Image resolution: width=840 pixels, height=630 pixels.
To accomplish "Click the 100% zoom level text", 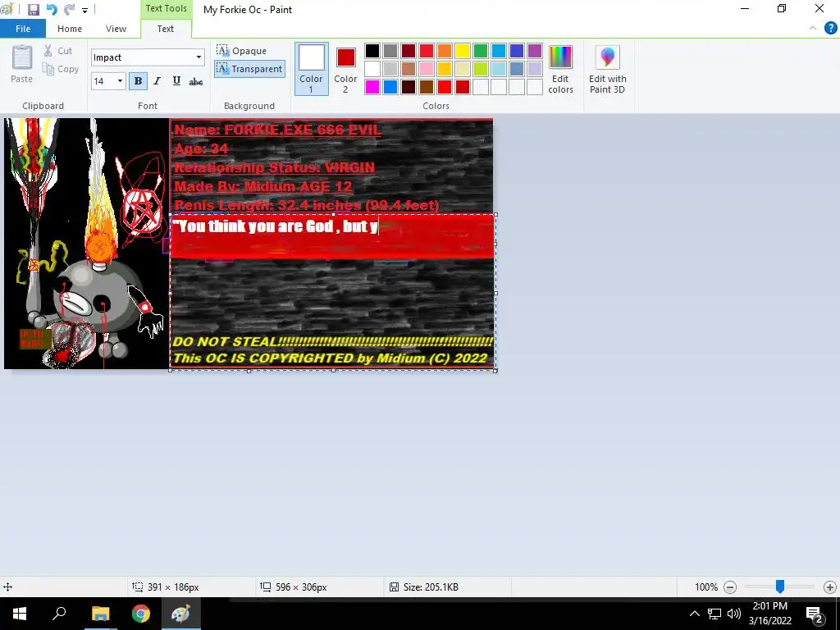I will 706,587.
